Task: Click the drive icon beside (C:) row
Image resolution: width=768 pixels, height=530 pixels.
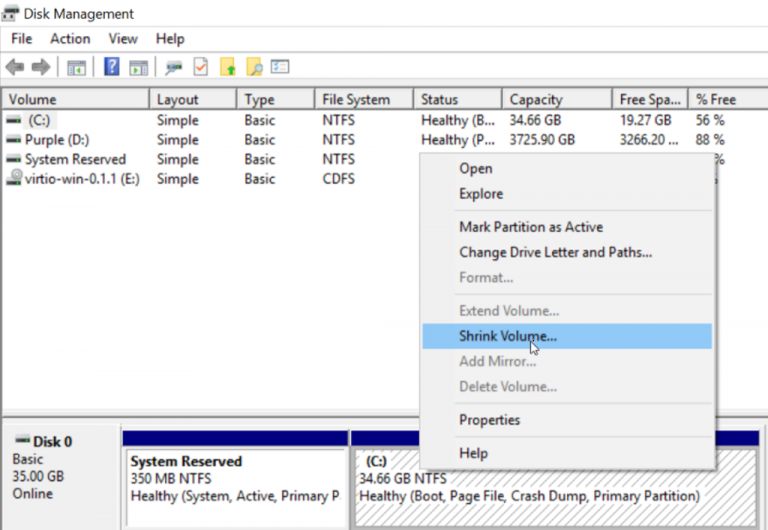Action: pos(14,120)
